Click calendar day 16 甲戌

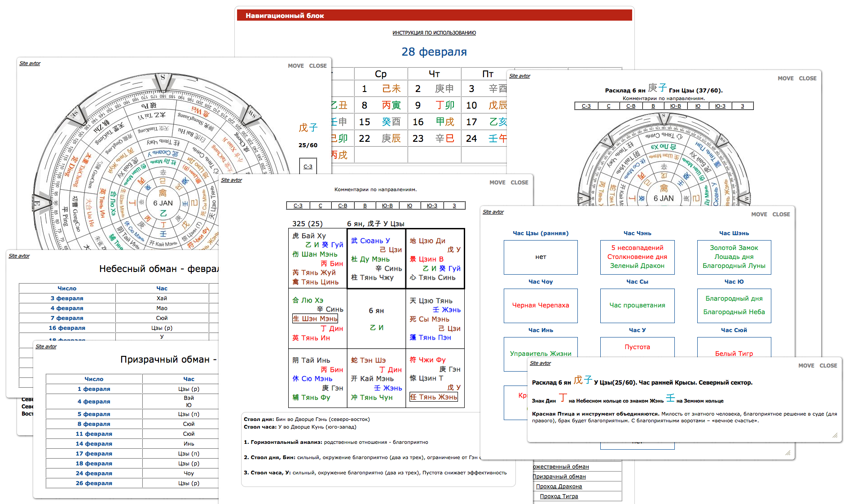coord(434,122)
